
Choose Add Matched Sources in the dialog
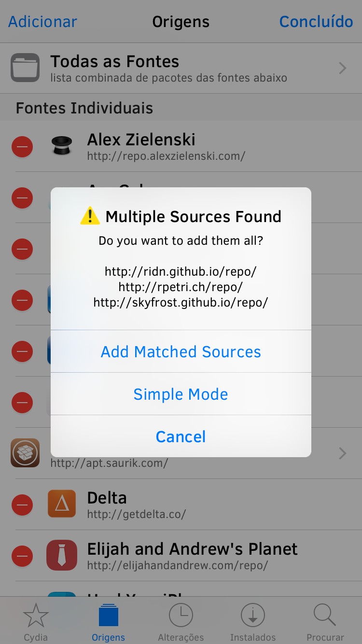point(181,351)
